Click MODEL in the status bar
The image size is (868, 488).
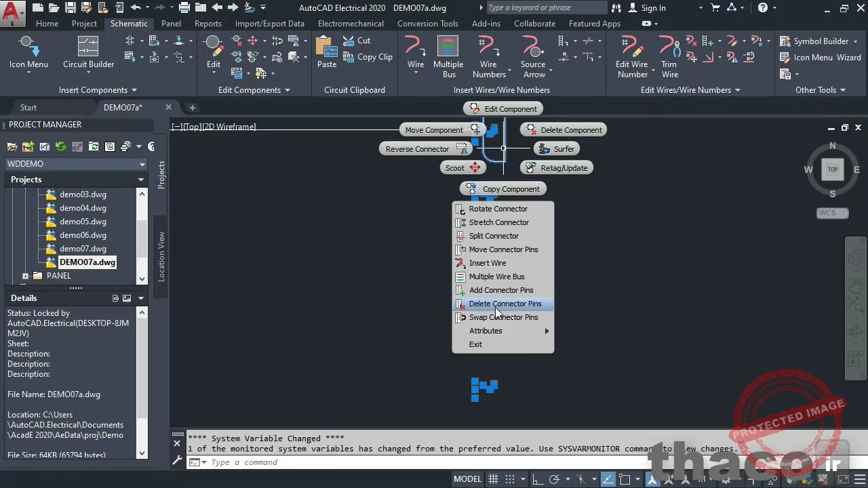click(x=467, y=479)
